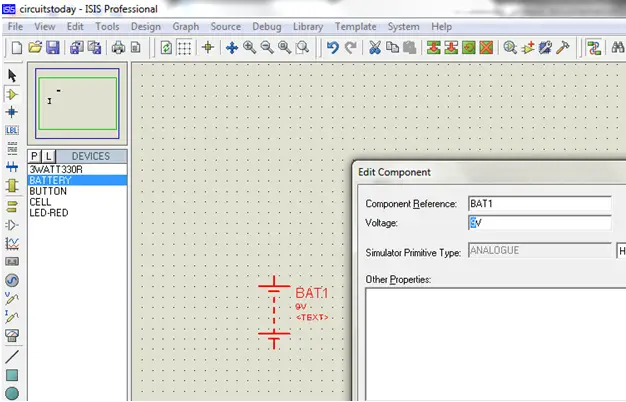The image size is (626, 402).
Task: Select BATTERY in devices list
Action: 77,180
